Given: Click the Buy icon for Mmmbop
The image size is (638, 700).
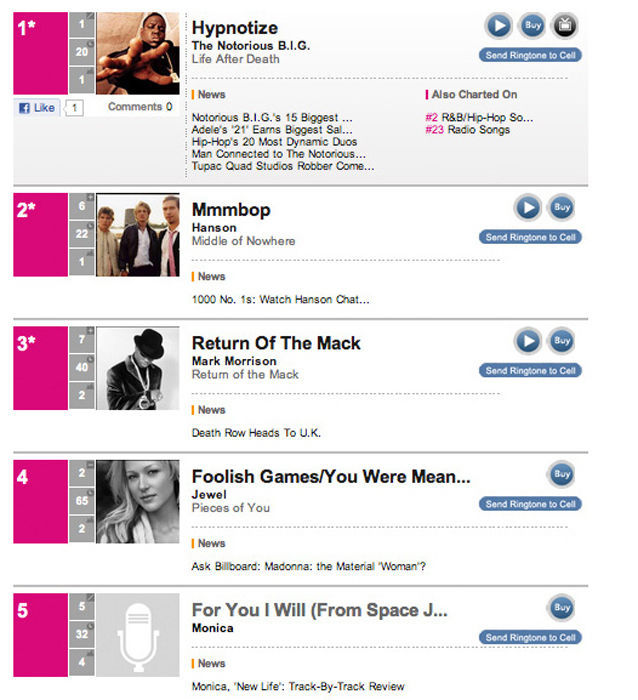Looking at the screenshot, I should [x=561, y=208].
